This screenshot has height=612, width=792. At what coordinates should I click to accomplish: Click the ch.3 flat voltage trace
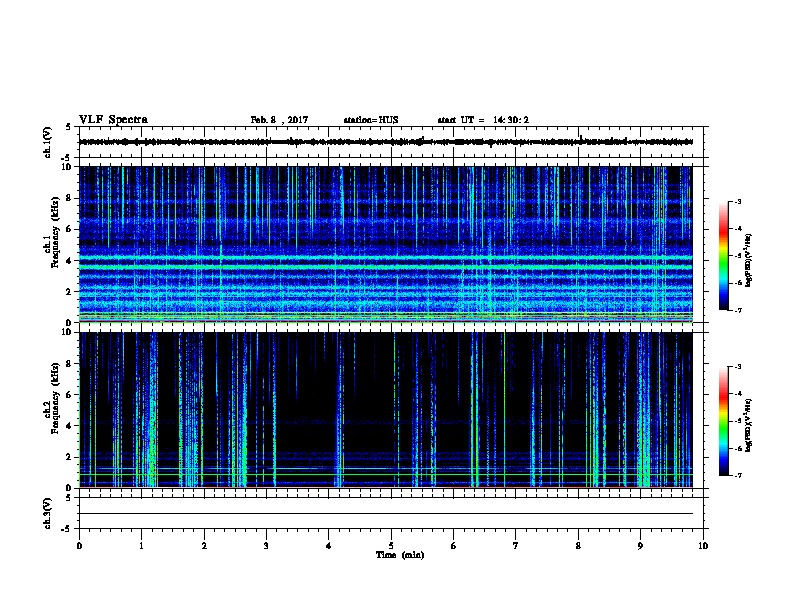pyautogui.click(x=386, y=514)
